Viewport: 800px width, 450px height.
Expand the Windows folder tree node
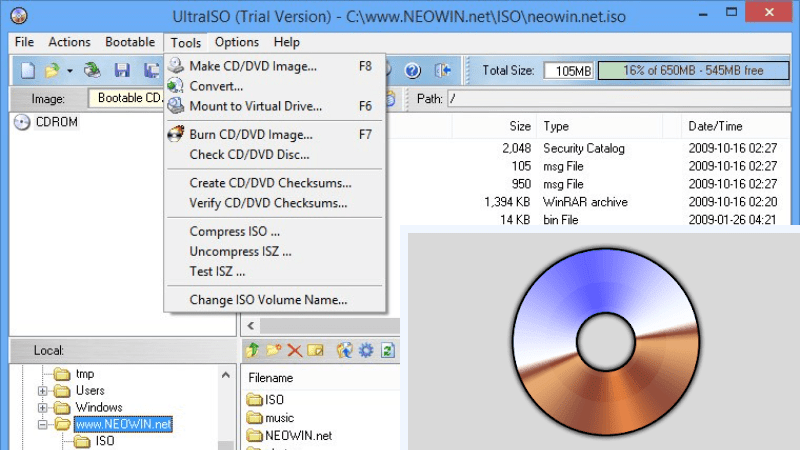[x=44, y=408]
